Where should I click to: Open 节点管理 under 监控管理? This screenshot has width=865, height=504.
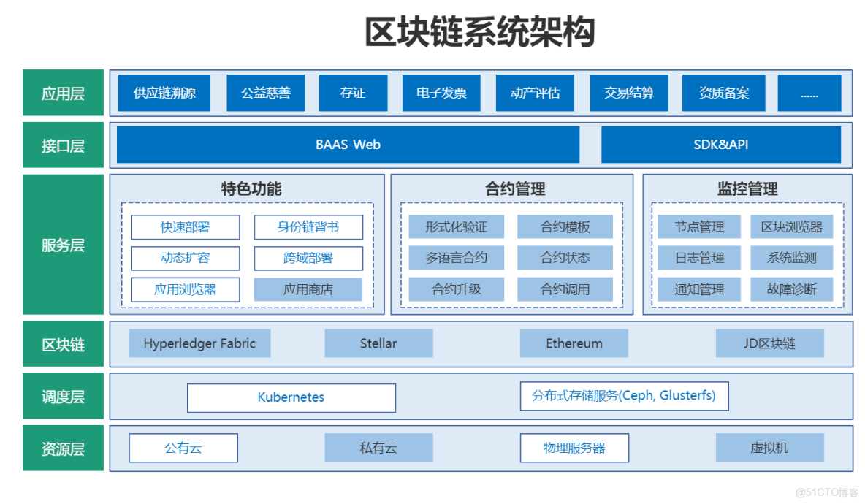(699, 226)
